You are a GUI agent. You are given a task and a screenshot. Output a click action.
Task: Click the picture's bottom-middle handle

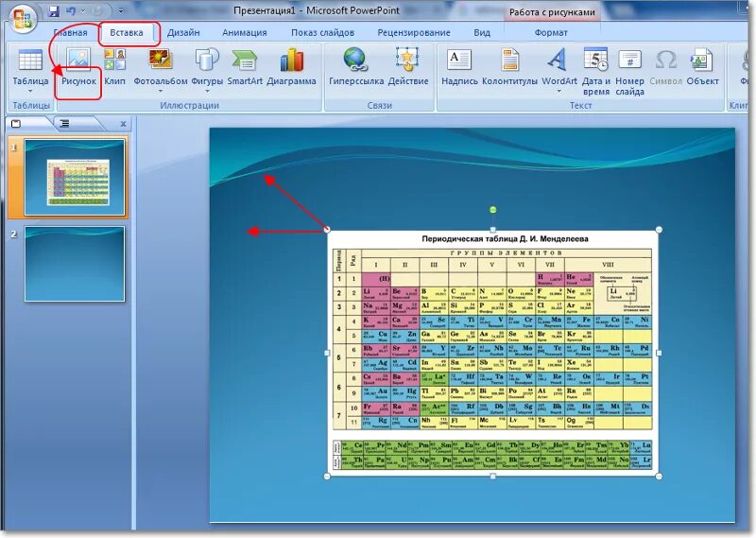(x=492, y=477)
